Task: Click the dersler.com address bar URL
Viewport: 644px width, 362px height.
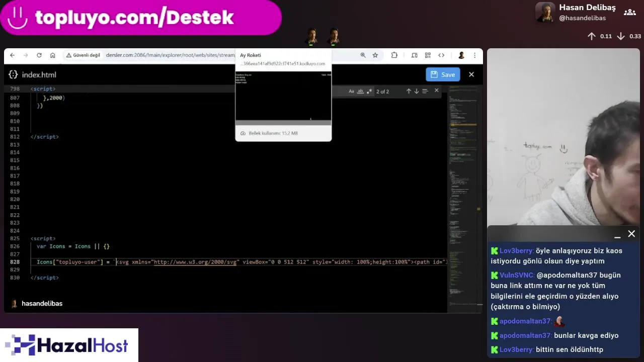Action: click(x=170, y=55)
